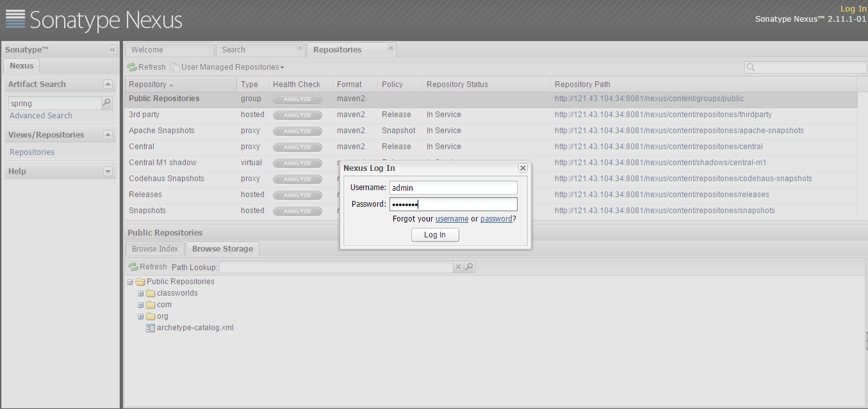This screenshot has height=409, width=868.
Task: Click the Password input field
Action: (453, 204)
